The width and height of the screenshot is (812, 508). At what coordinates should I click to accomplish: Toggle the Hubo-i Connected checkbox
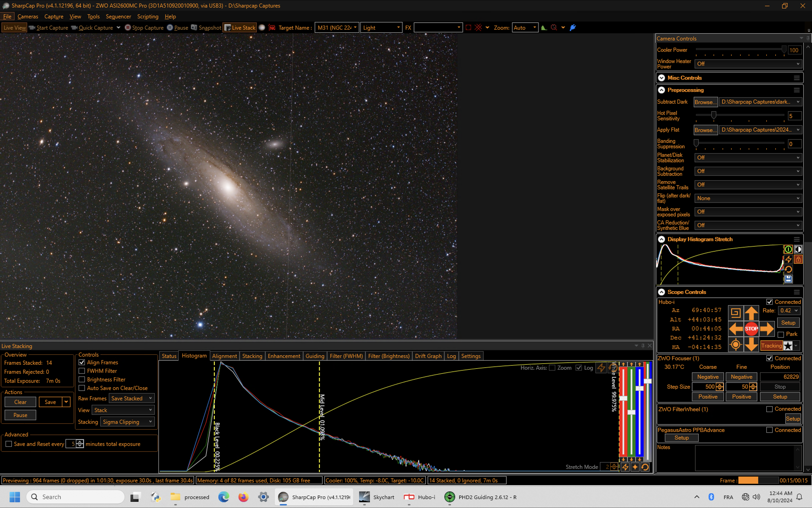tap(769, 302)
